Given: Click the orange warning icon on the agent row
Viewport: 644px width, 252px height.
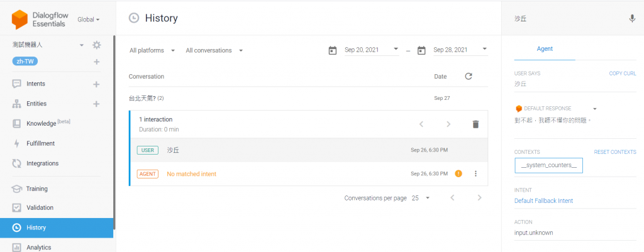Looking at the screenshot, I should pos(458,174).
